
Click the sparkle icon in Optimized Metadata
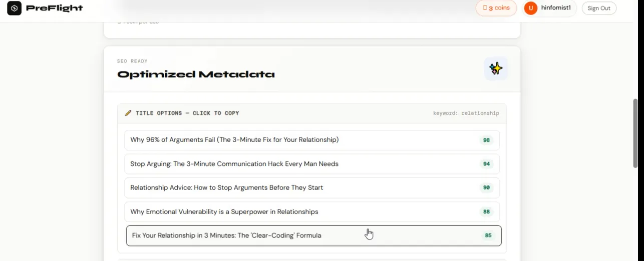(496, 68)
